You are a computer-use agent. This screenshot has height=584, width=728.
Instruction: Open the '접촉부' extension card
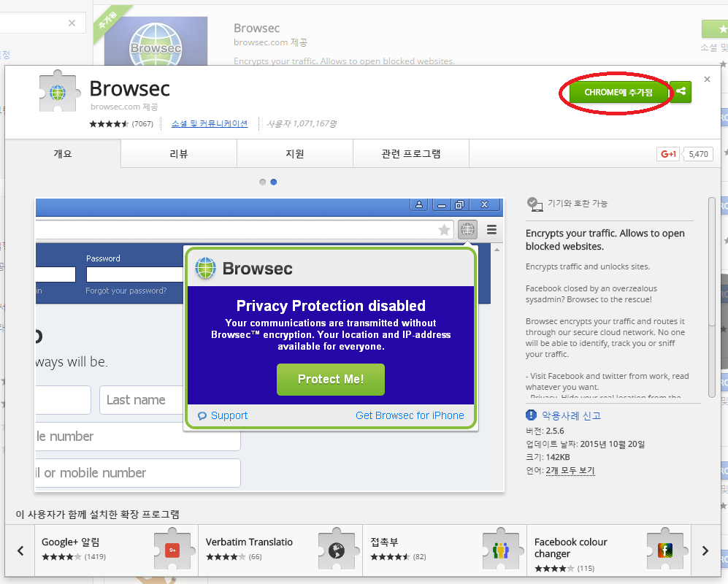445,550
